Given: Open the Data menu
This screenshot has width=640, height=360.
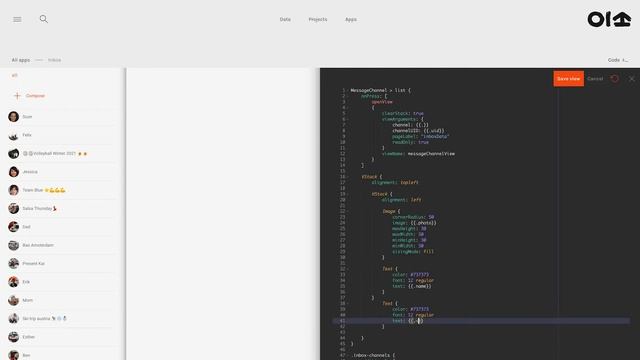Looking at the screenshot, I should coord(285,19).
